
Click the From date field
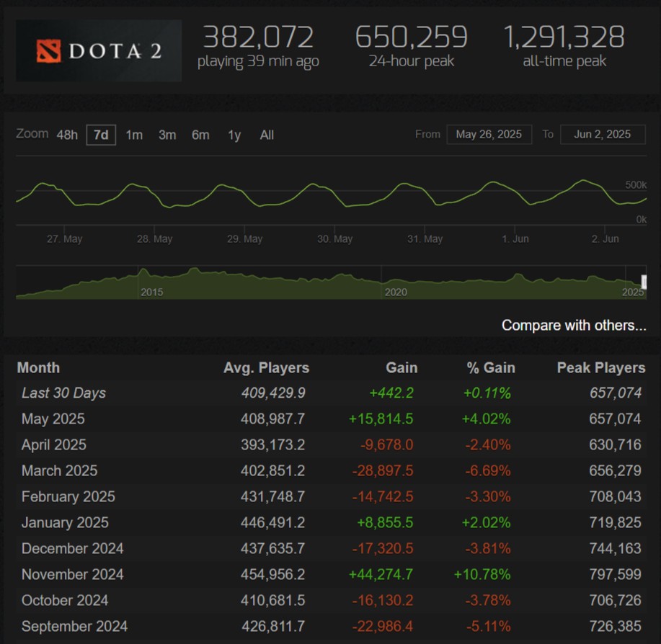[489, 134]
